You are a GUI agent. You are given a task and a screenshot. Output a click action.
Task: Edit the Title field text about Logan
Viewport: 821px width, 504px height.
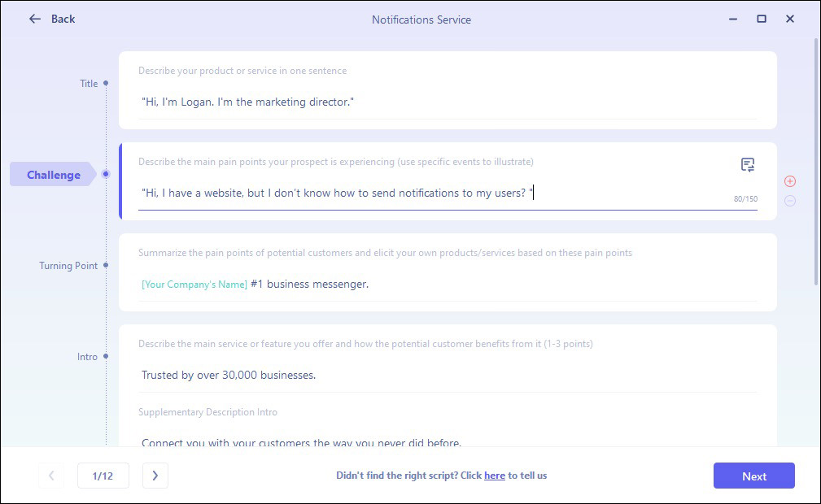tap(448, 102)
